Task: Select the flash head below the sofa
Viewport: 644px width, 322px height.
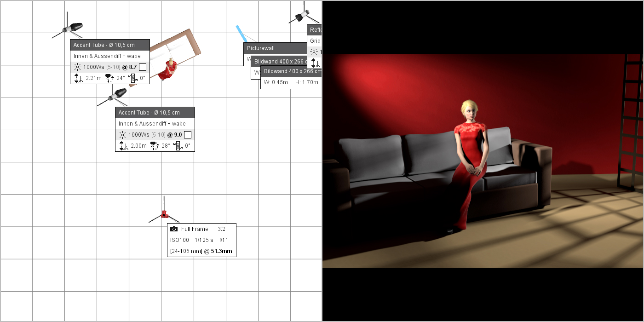Action: pyautogui.click(x=117, y=94)
